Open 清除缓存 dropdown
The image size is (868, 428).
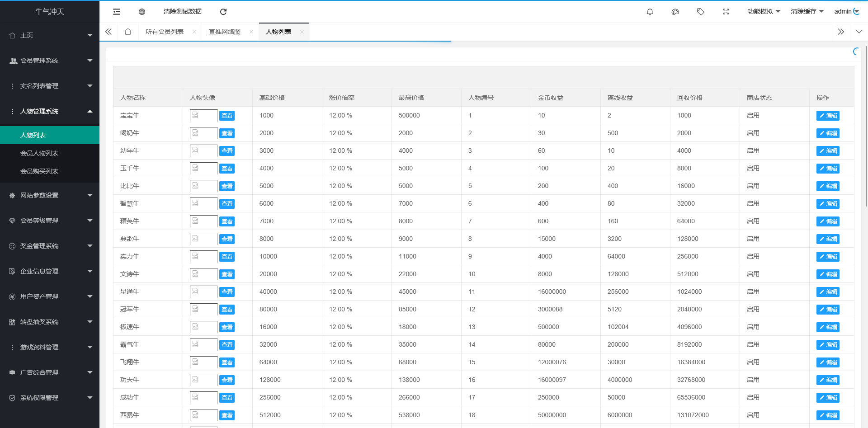807,12
